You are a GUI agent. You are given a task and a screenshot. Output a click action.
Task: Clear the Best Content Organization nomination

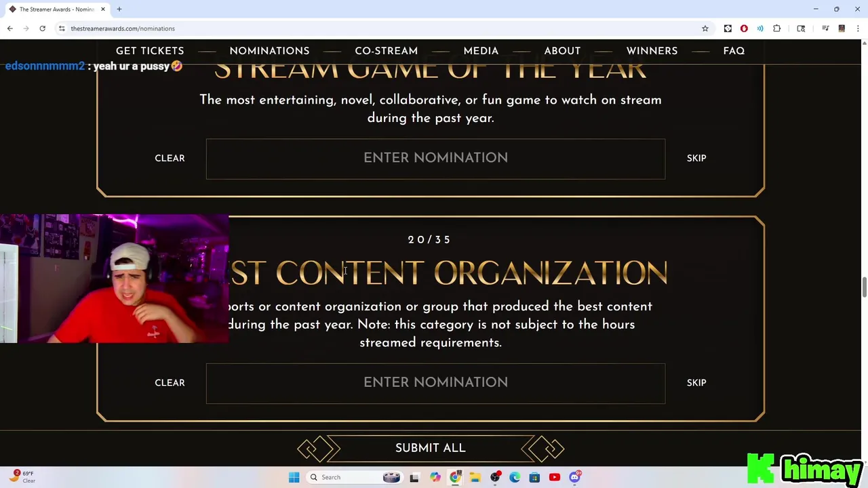pyautogui.click(x=170, y=383)
